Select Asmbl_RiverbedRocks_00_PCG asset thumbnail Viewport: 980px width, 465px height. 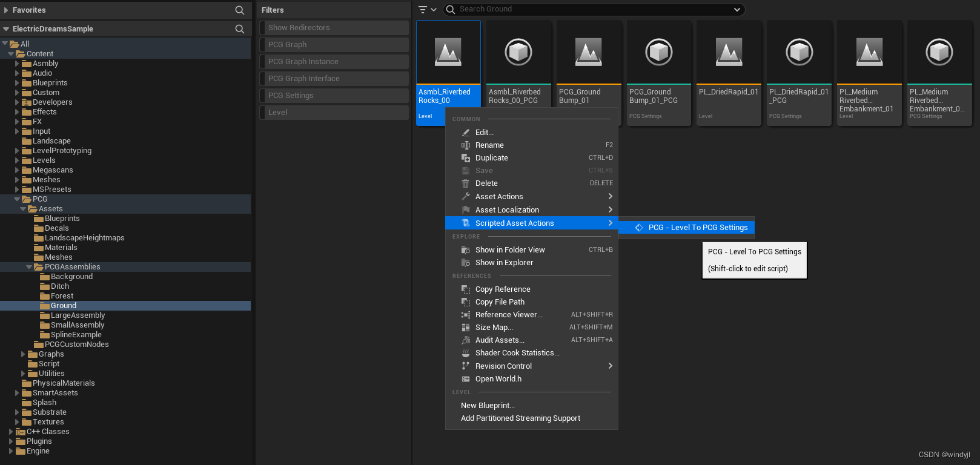click(518, 53)
